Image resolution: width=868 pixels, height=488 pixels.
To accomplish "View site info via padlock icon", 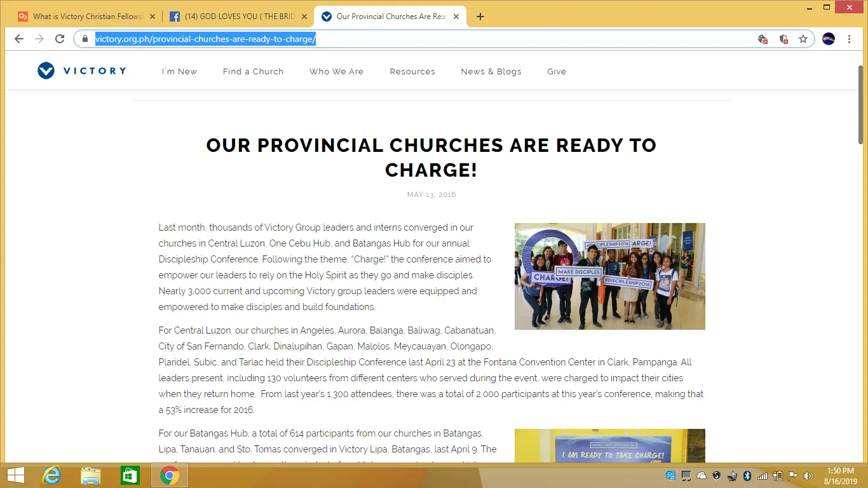I will [85, 39].
